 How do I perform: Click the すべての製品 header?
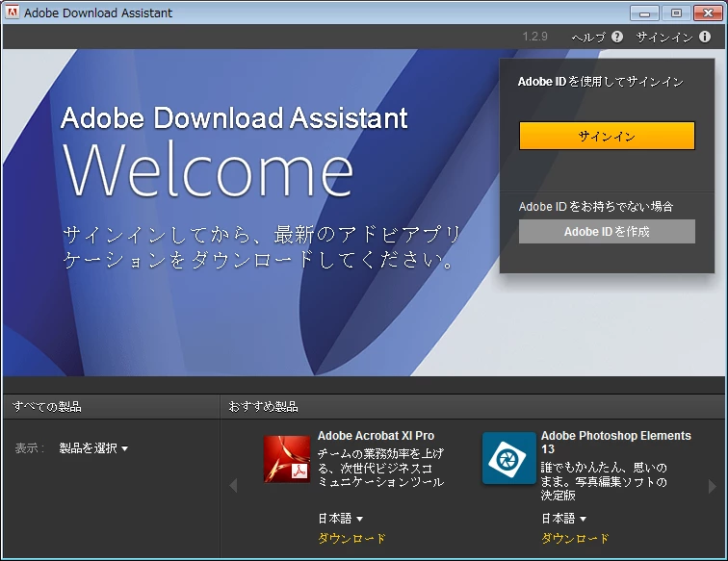pos(47,407)
